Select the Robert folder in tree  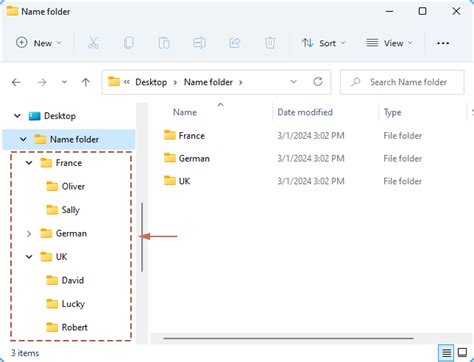[x=75, y=327]
